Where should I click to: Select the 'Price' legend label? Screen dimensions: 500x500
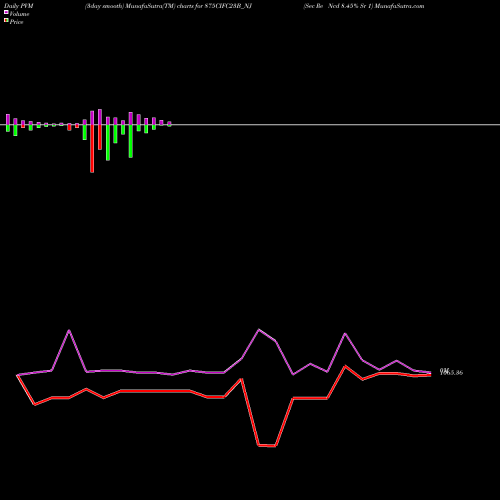click(16, 22)
